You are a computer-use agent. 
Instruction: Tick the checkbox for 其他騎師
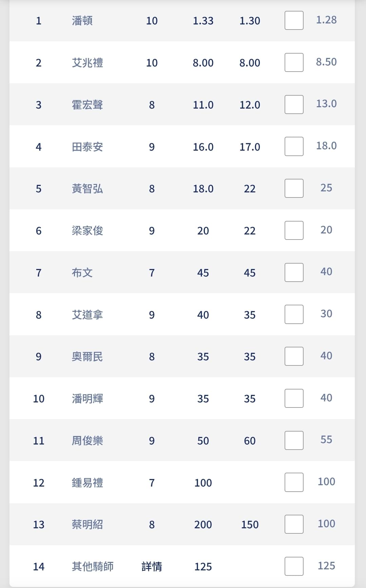click(294, 566)
